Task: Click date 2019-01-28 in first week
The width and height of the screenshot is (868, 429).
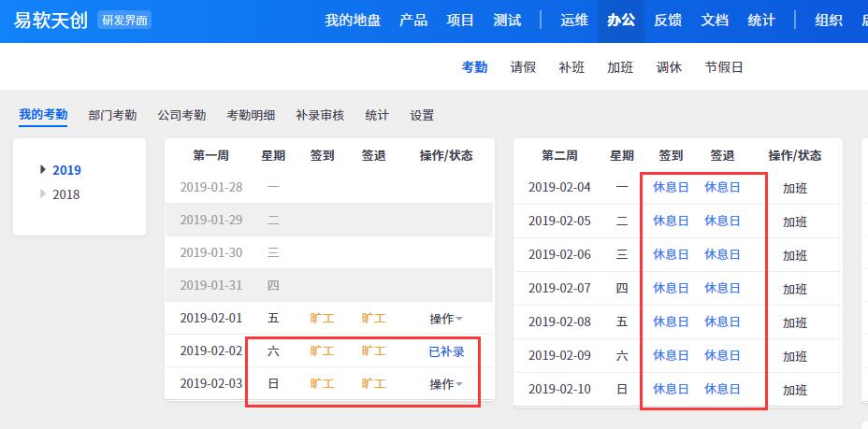Action: (x=210, y=187)
